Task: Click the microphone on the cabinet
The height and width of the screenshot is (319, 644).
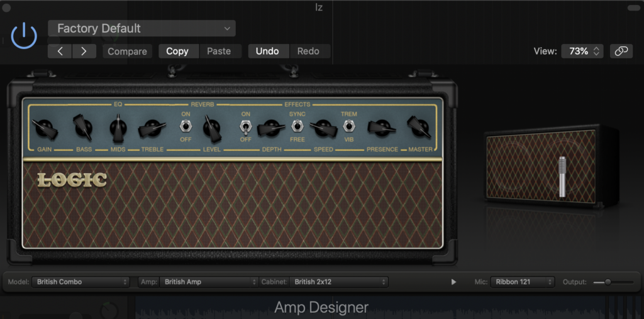Action: [x=562, y=176]
